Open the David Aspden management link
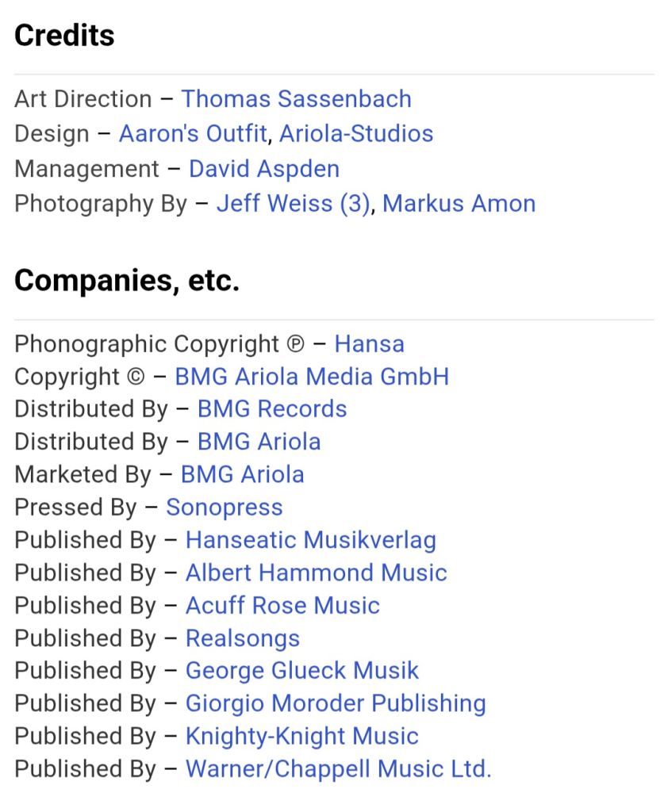Screen dimensions: 668x812 (x=263, y=169)
